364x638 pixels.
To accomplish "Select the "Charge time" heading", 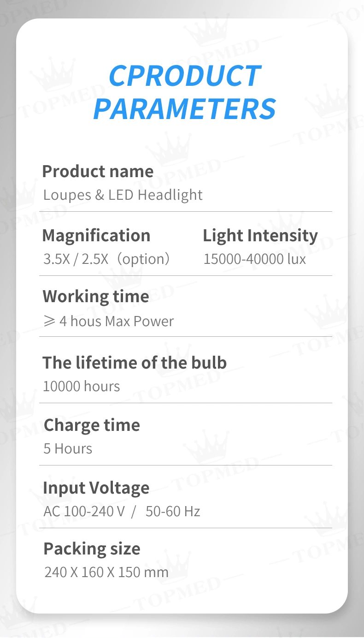I will click(x=92, y=425).
